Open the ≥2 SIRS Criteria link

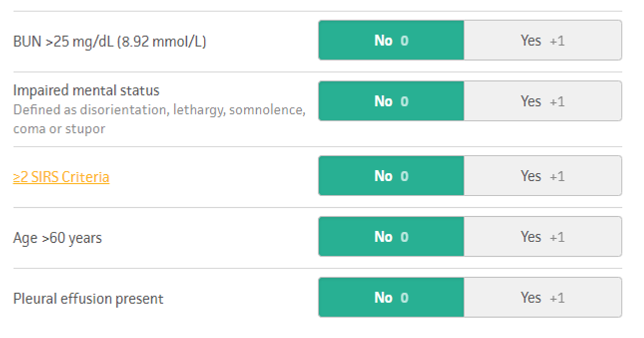(61, 177)
